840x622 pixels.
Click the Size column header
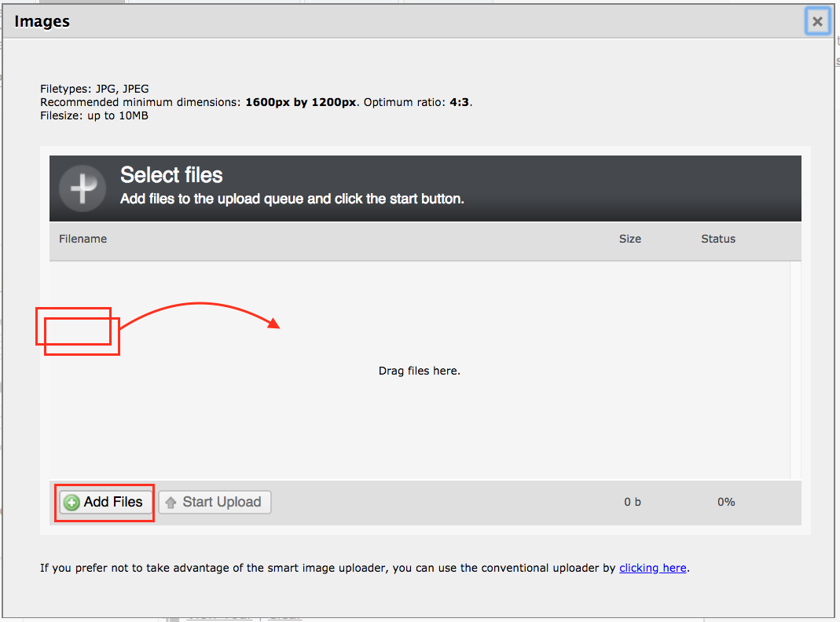(629, 239)
